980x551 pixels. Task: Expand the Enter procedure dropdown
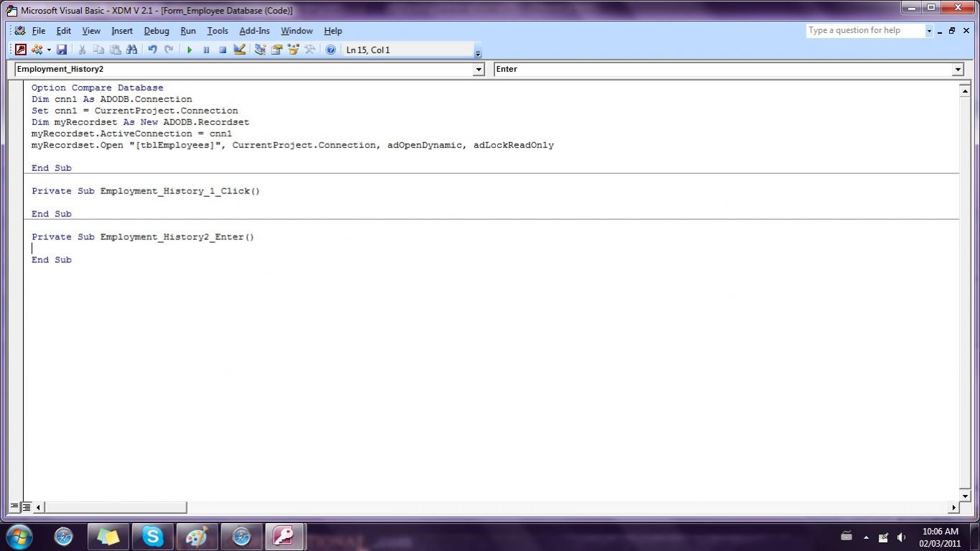point(957,69)
